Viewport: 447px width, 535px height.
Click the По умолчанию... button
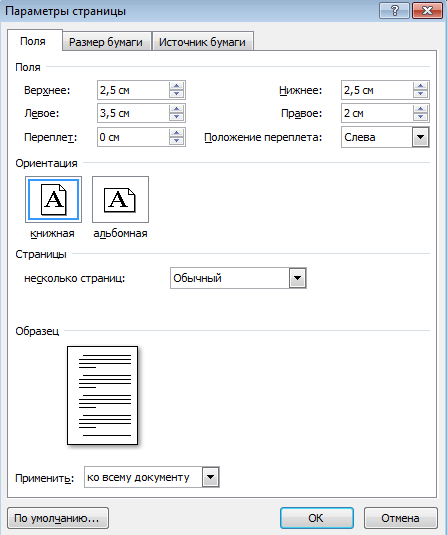click(x=57, y=518)
